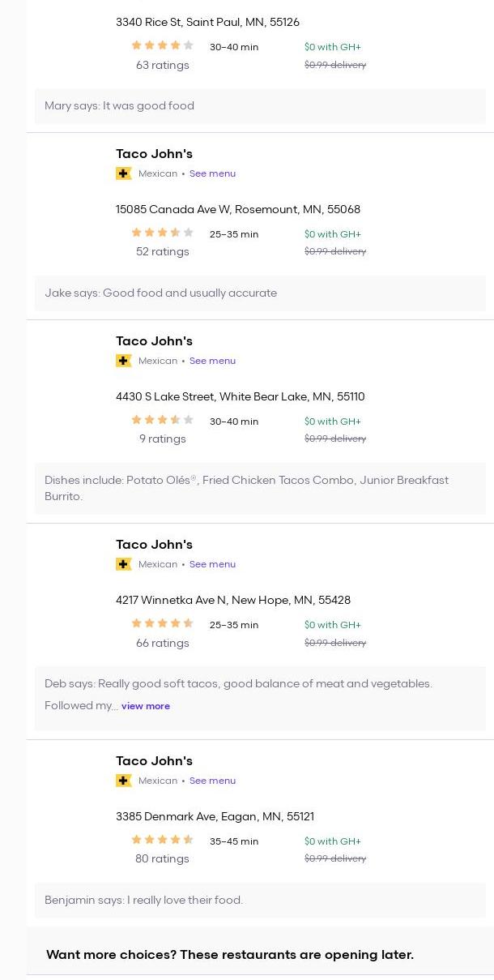
Task: Click star rating above 63 ratings
Action: point(162,46)
